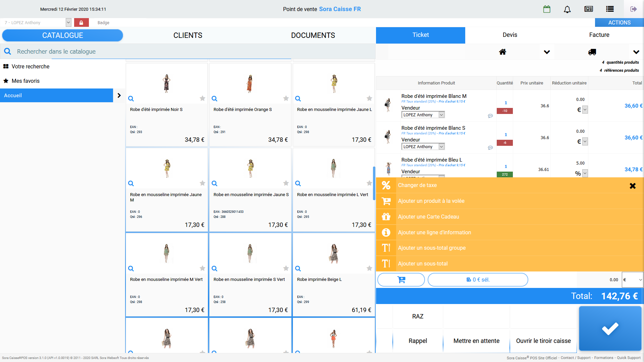Toggle favorite star on Robe d'été imprimée Orange S
The width and height of the screenshot is (644, 362).
[x=286, y=98]
